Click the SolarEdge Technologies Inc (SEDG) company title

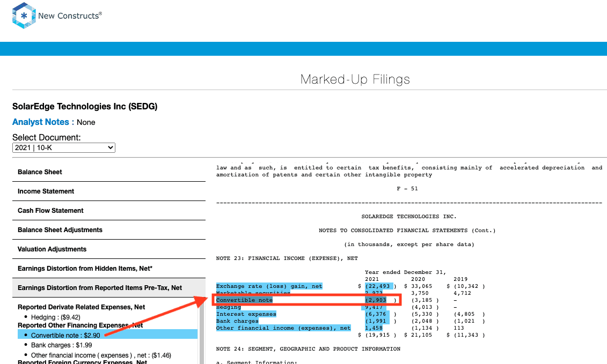click(85, 106)
